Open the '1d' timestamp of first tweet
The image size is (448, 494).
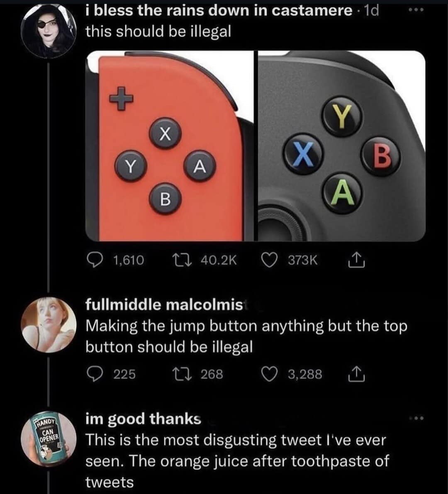point(370,11)
